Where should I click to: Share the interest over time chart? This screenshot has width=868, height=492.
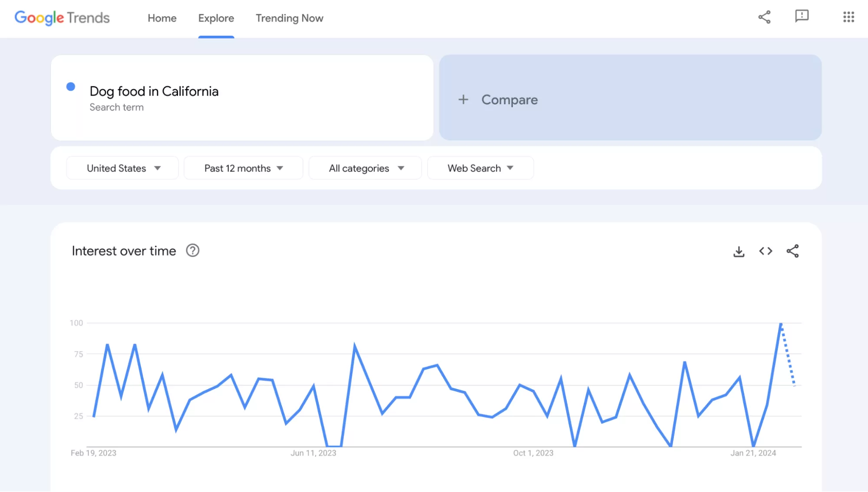click(793, 251)
